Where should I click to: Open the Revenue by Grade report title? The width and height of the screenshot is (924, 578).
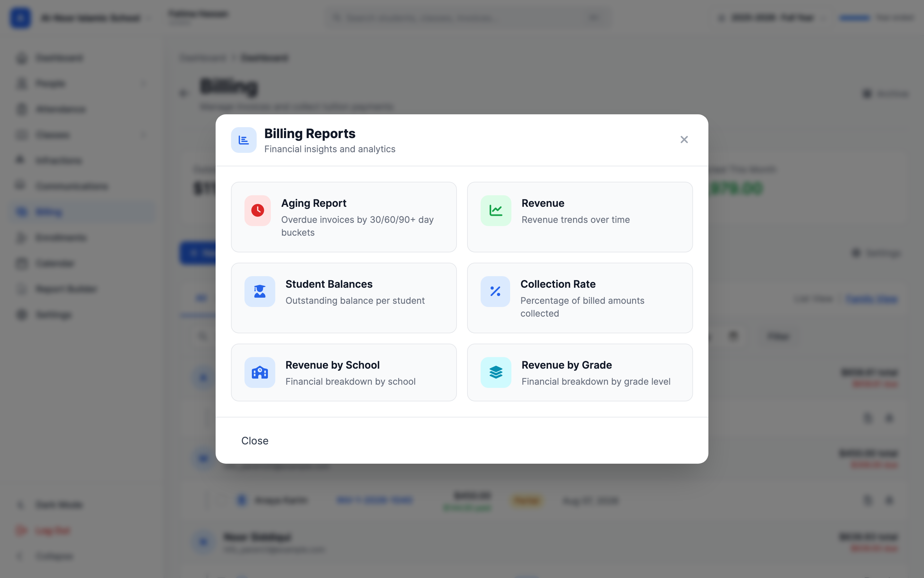pyautogui.click(x=567, y=365)
